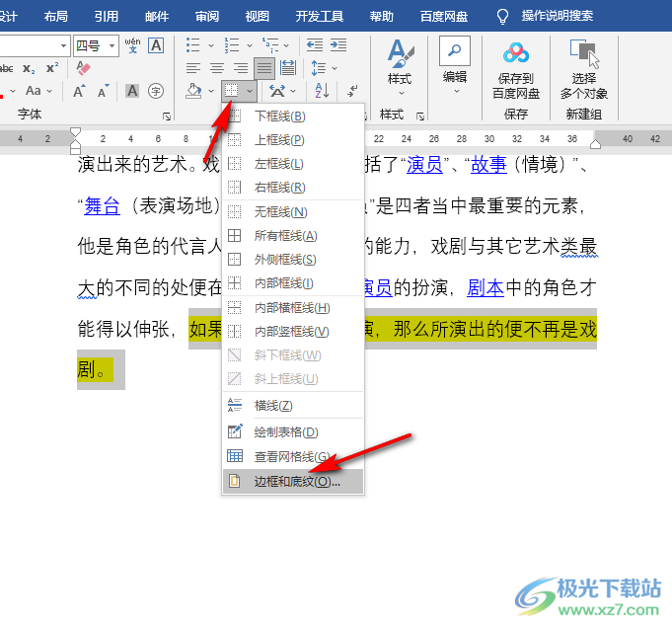Expand borders dropdown arrow
Image resolution: width=672 pixels, height=626 pixels.
[250, 91]
